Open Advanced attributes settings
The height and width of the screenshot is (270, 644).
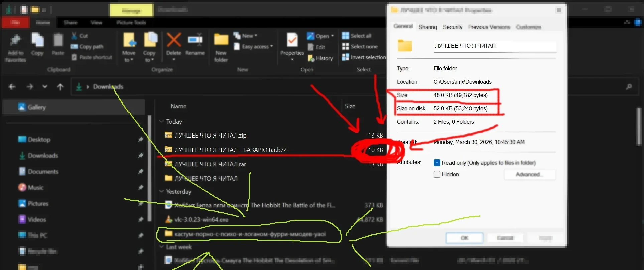530,174
